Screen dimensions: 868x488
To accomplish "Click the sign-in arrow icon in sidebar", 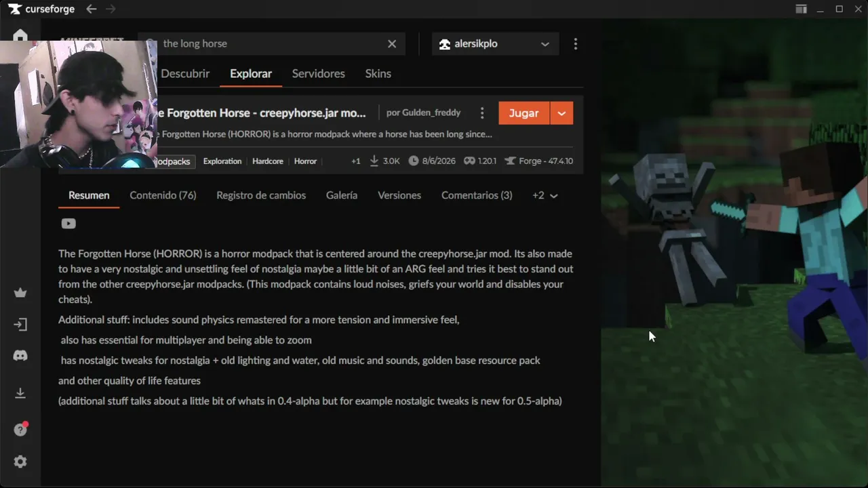I will click(20, 325).
